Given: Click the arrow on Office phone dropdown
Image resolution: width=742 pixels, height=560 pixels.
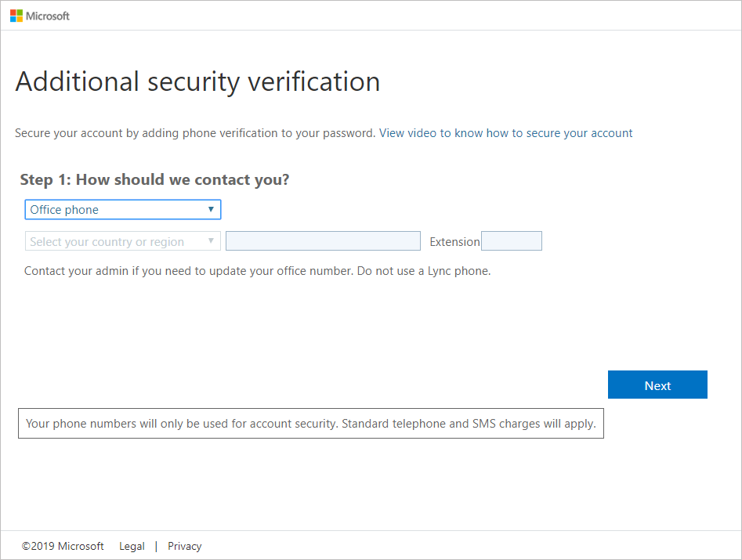Looking at the screenshot, I should pos(211,210).
